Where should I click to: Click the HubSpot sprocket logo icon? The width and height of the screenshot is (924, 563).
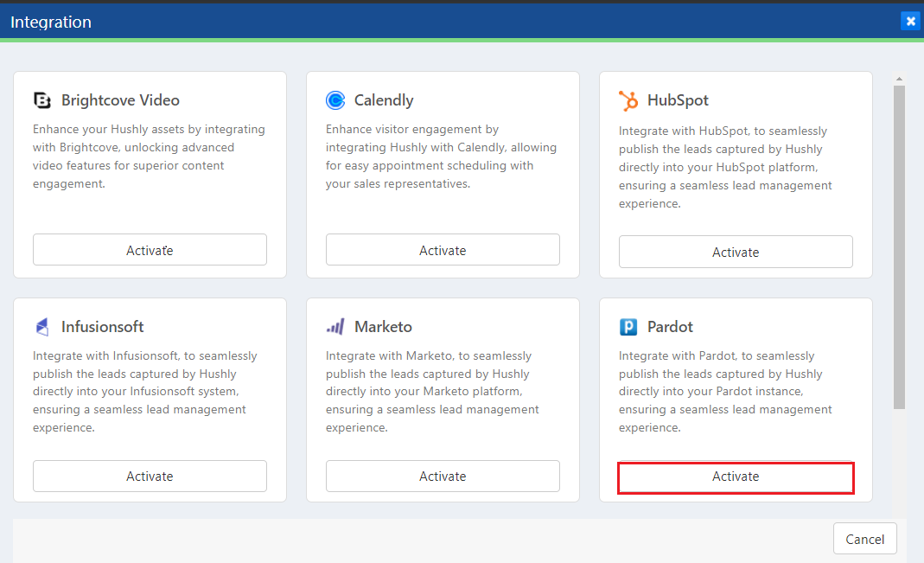point(628,101)
